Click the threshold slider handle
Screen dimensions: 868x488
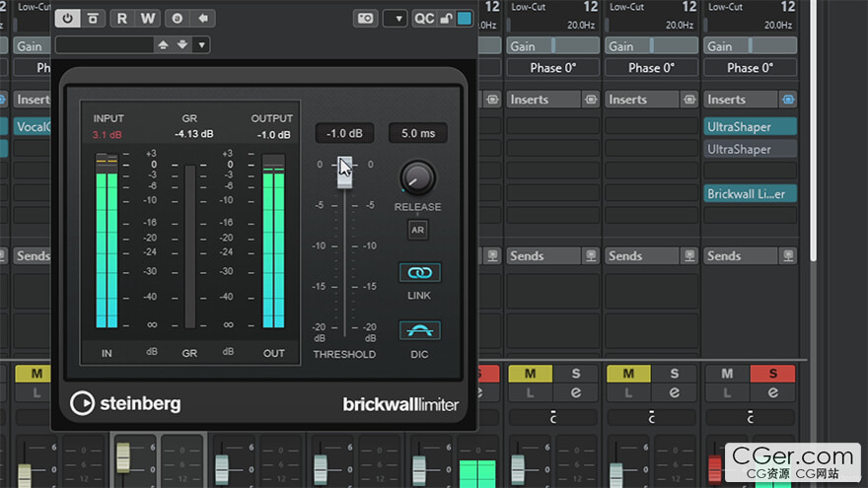pyautogui.click(x=344, y=166)
